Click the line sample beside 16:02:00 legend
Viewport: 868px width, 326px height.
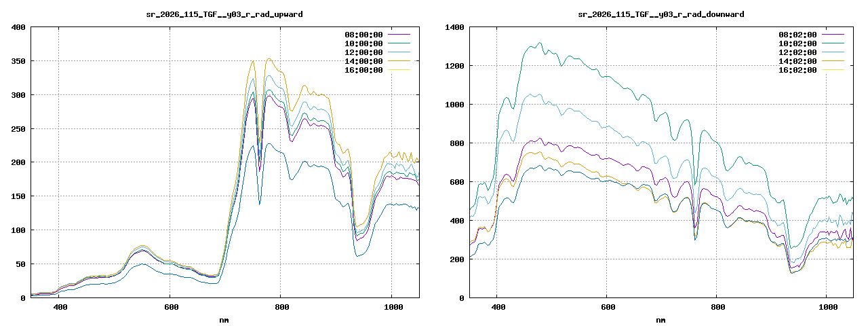click(x=833, y=70)
